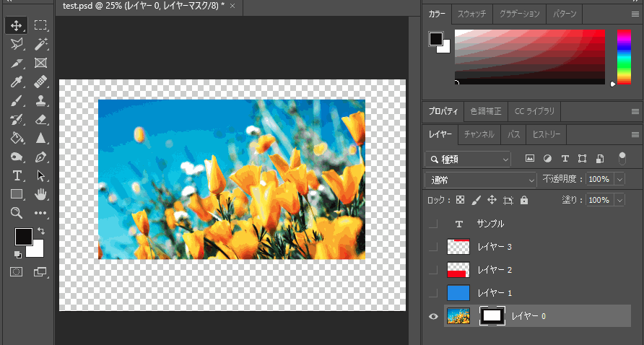This screenshot has width=644, height=345.
Task: Switch to the スウォッチ tab
Action: (472, 14)
